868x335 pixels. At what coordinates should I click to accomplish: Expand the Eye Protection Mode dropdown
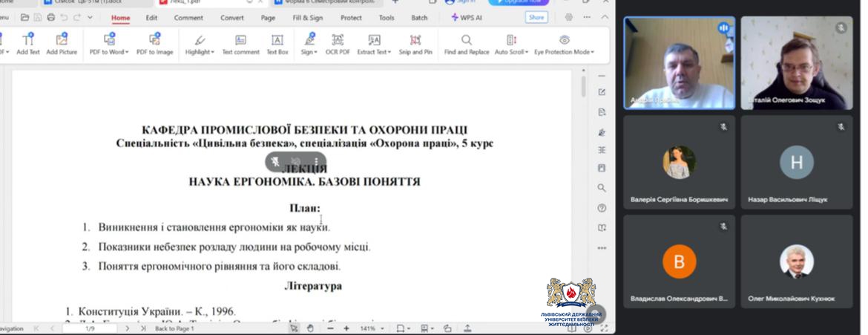(592, 53)
